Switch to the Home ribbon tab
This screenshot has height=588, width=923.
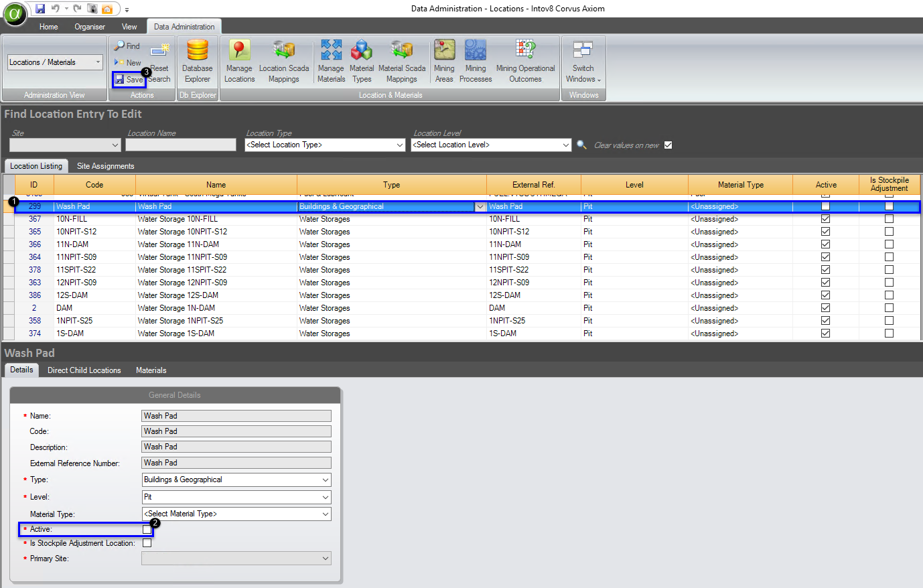point(48,27)
